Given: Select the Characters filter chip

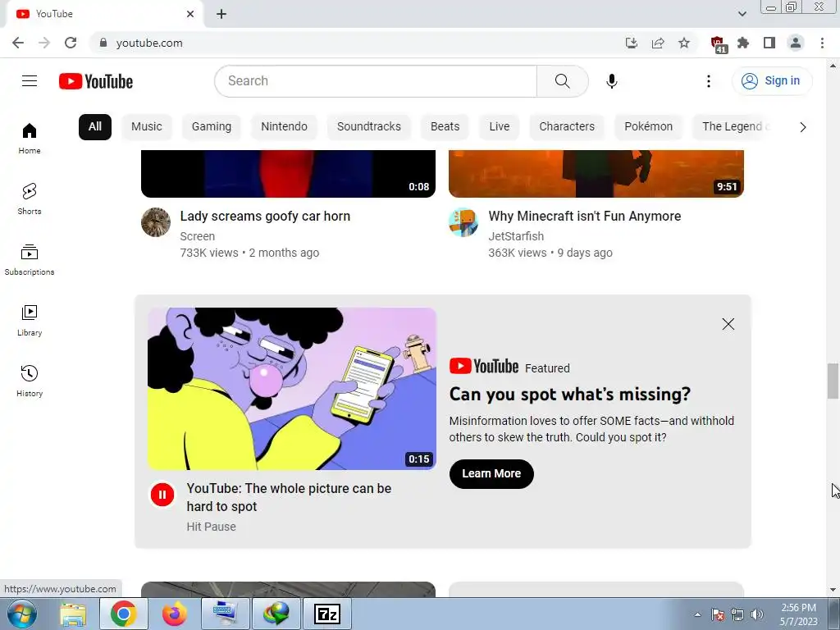Looking at the screenshot, I should coord(567,127).
